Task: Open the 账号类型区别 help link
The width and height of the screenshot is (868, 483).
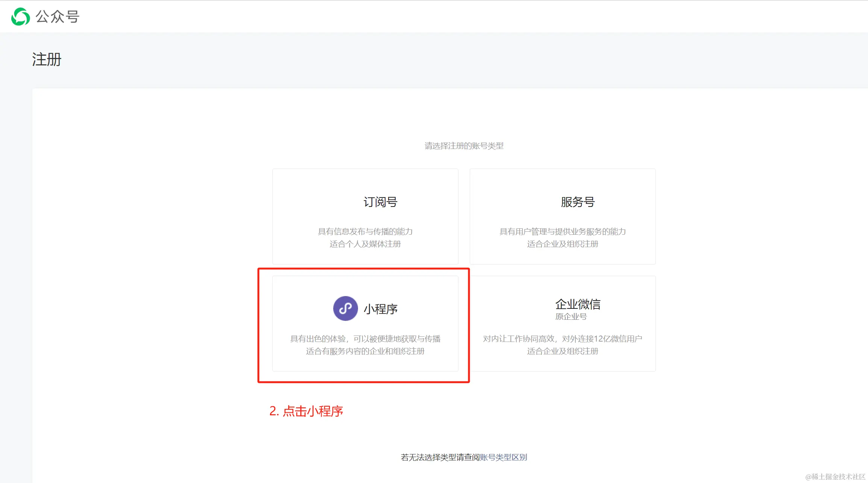Action: [503, 457]
